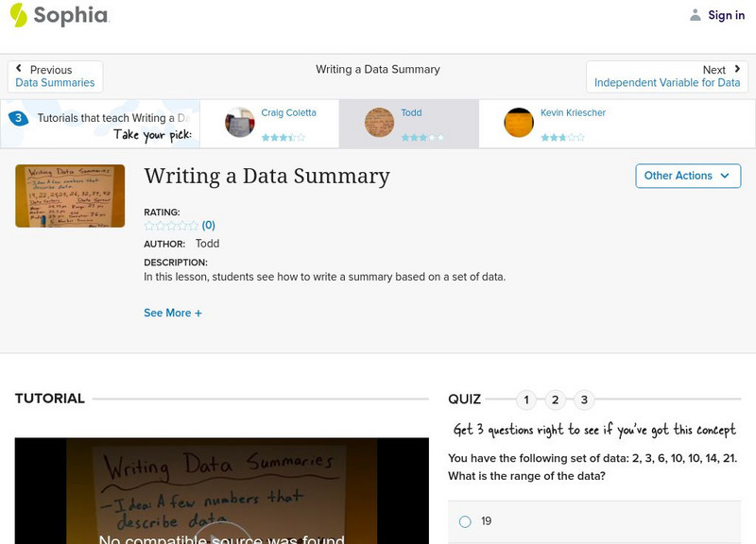
Task: Open the Other Actions dropdown
Action: [687, 176]
